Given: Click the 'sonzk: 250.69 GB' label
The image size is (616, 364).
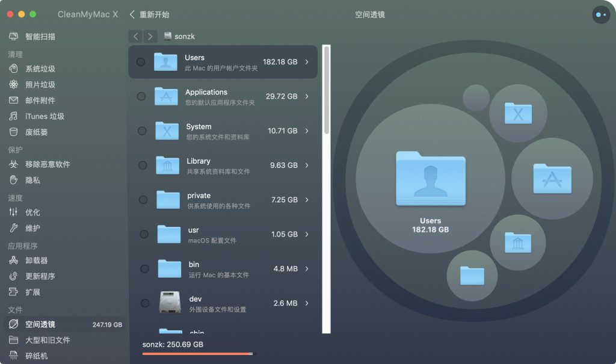Looking at the screenshot, I should (x=173, y=344).
